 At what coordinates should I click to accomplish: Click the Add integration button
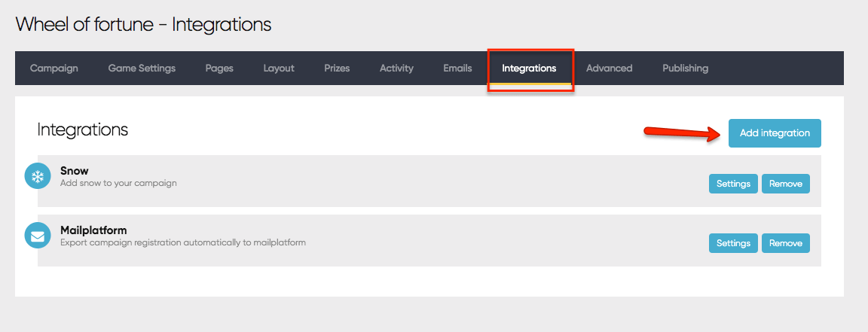pos(775,133)
